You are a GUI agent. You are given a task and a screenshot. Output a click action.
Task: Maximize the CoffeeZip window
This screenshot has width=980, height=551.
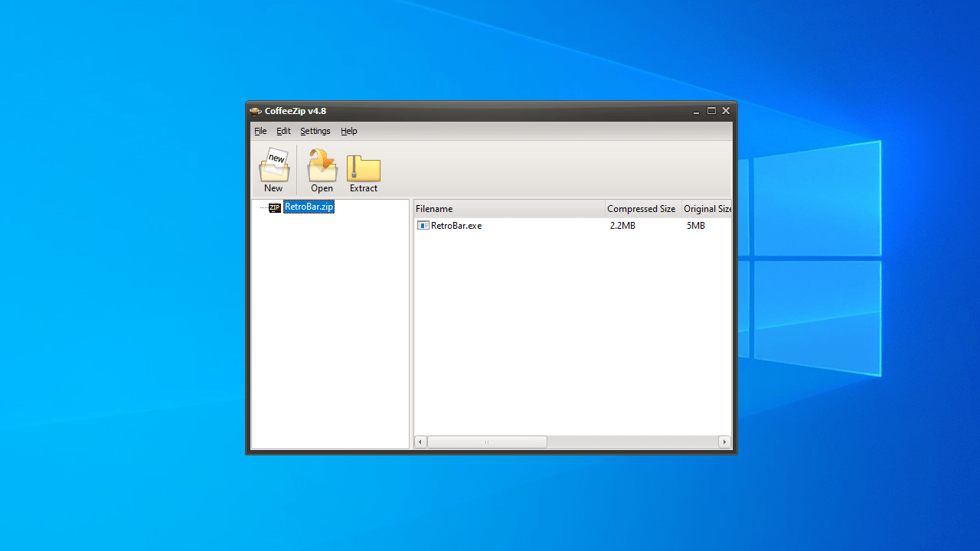[711, 111]
